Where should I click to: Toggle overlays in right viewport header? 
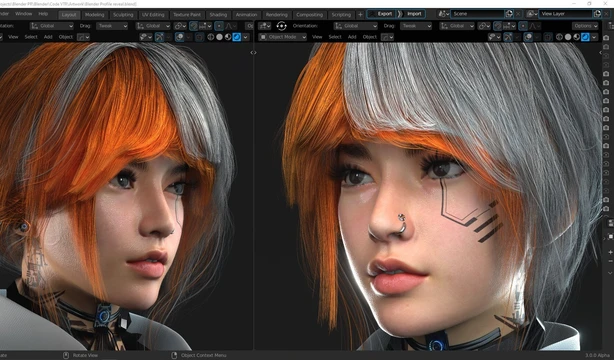pyautogui.click(x=528, y=37)
